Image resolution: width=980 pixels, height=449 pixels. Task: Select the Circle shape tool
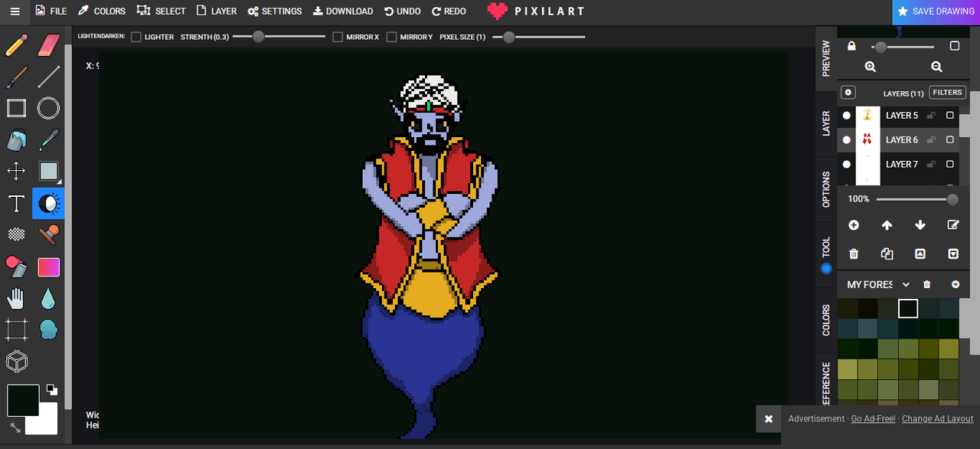[48, 108]
